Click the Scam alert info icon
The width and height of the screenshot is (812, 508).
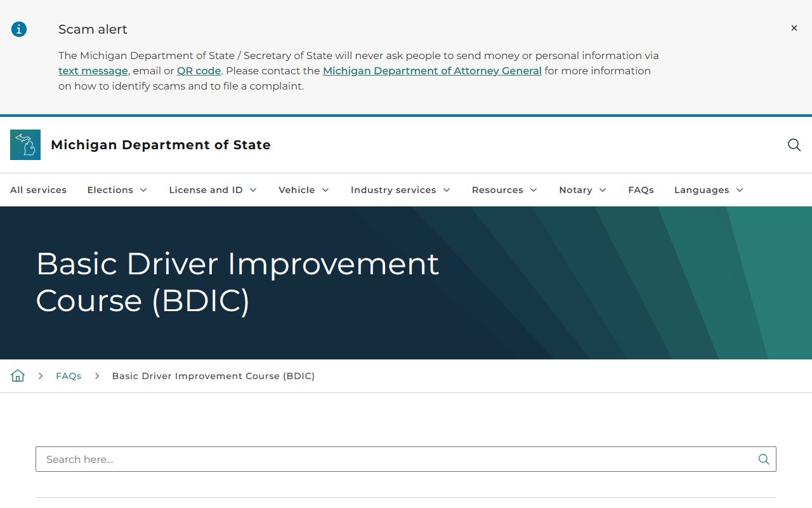(19, 29)
